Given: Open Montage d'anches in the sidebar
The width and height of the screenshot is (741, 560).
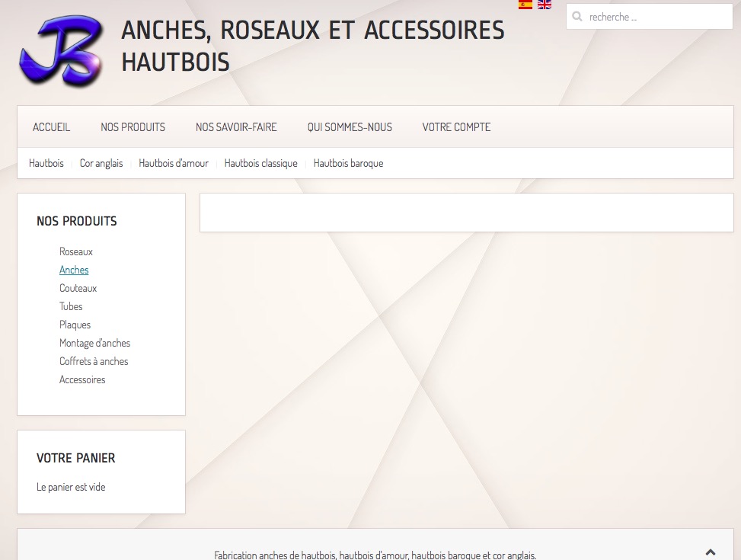Looking at the screenshot, I should 94,343.
